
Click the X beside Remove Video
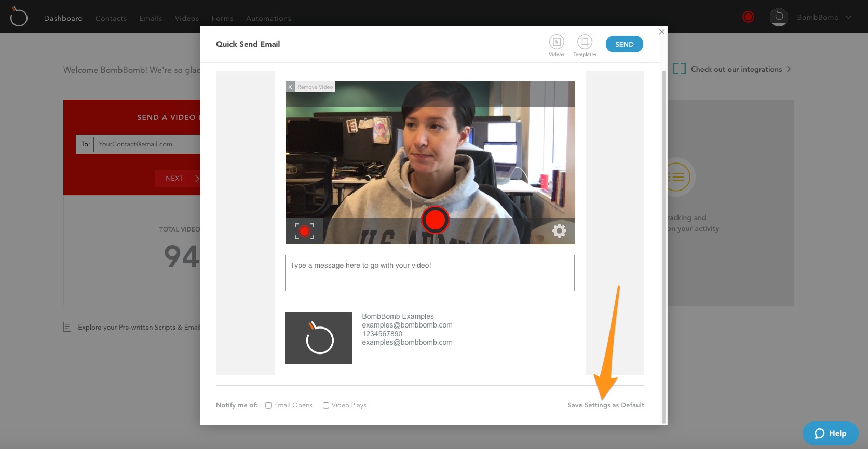[x=290, y=87]
